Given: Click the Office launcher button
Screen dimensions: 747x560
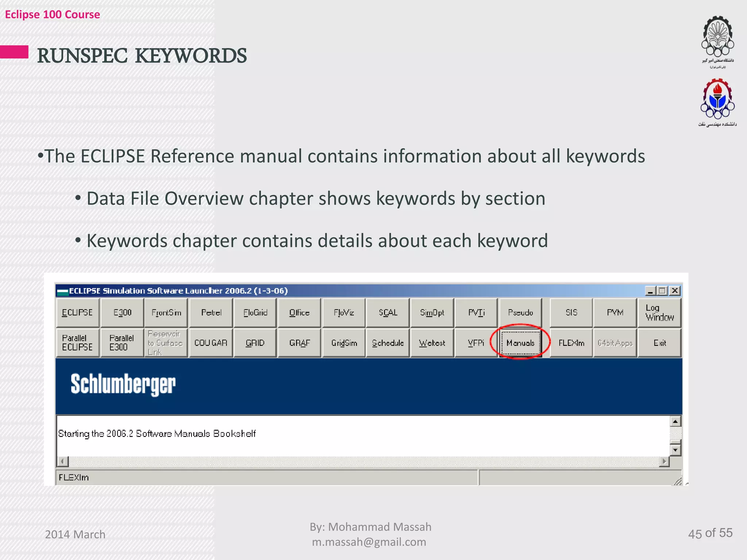Looking at the screenshot, I should (x=299, y=313).
